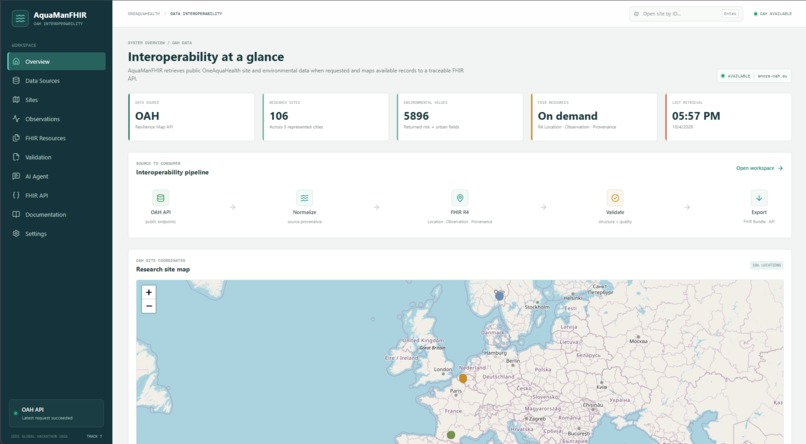Screen dimensions: 806x444
Task: Open FHIR API via its braces icon
Action: (16, 195)
